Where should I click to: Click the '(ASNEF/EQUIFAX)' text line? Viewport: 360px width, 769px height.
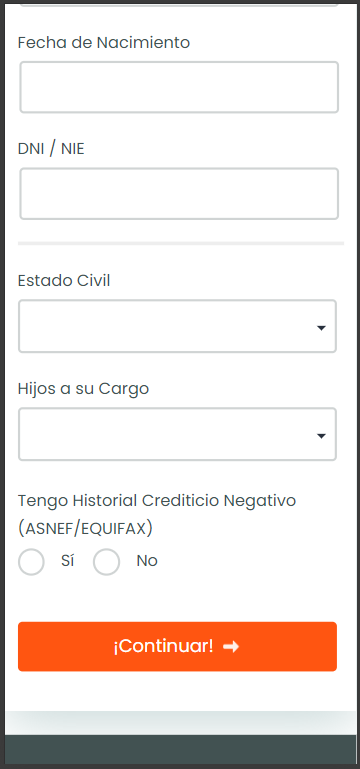(x=85, y=529)
